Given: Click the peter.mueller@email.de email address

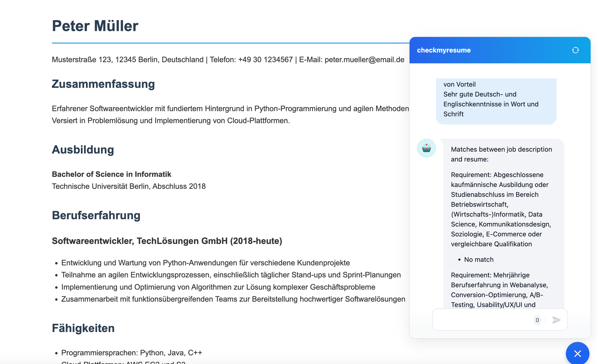Looking at the screenshot, I should pos(364,60).
